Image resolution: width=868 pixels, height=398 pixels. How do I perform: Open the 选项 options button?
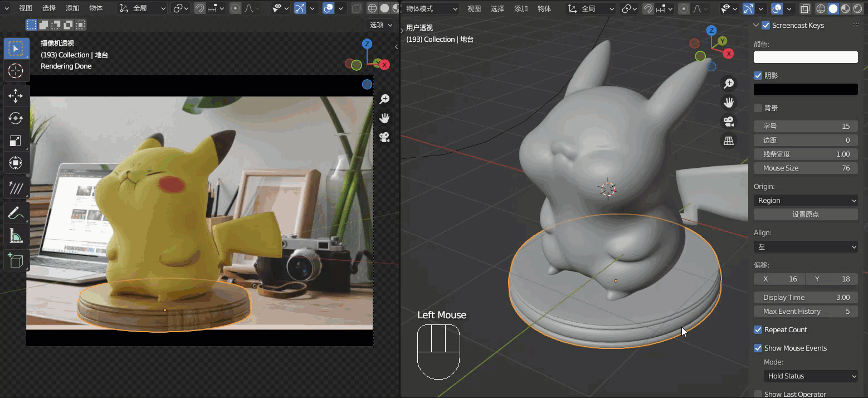point(380,25)
